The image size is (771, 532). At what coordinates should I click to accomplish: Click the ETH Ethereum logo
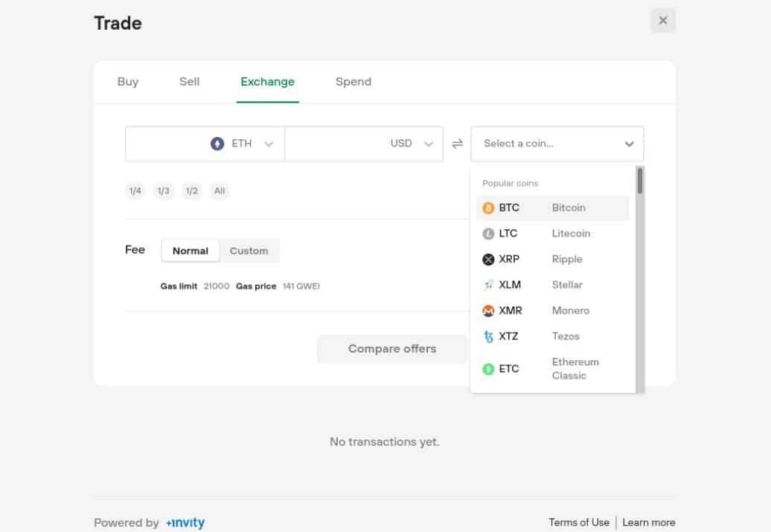click(x=217, y=144)
